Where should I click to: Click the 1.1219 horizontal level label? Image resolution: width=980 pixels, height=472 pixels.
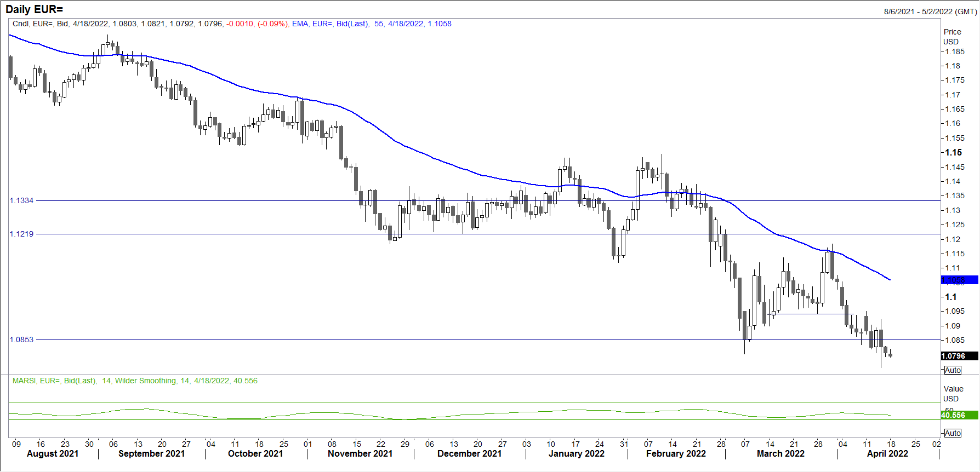tap(21, 234)
